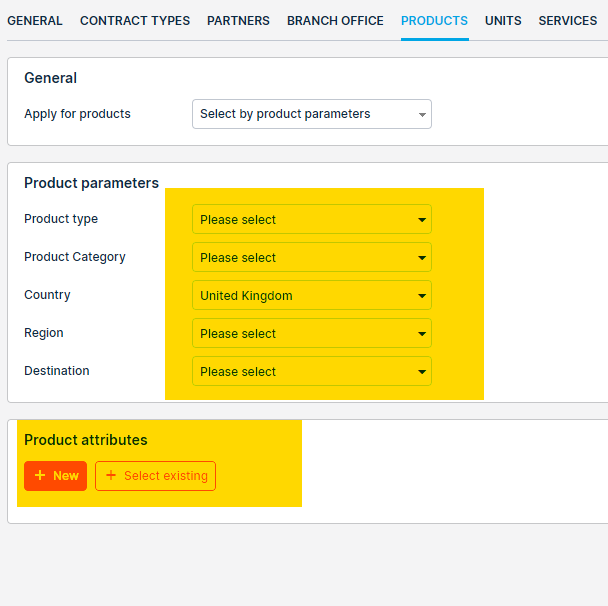Click plus icon on Select existing button
Viewport: 608px width, 606px height.
click(x=111, y=475)
